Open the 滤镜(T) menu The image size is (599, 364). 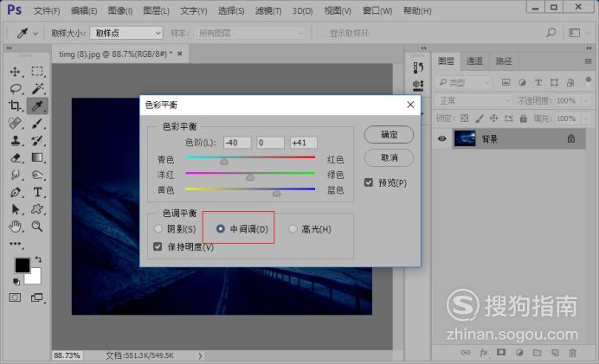(x=268, y=10)
